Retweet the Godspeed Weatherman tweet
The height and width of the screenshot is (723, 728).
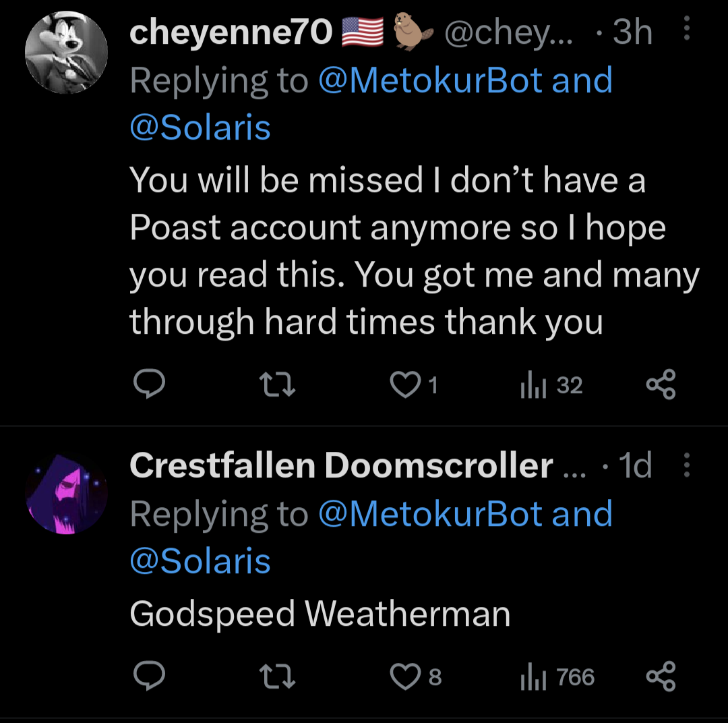[x=278, y=676]
